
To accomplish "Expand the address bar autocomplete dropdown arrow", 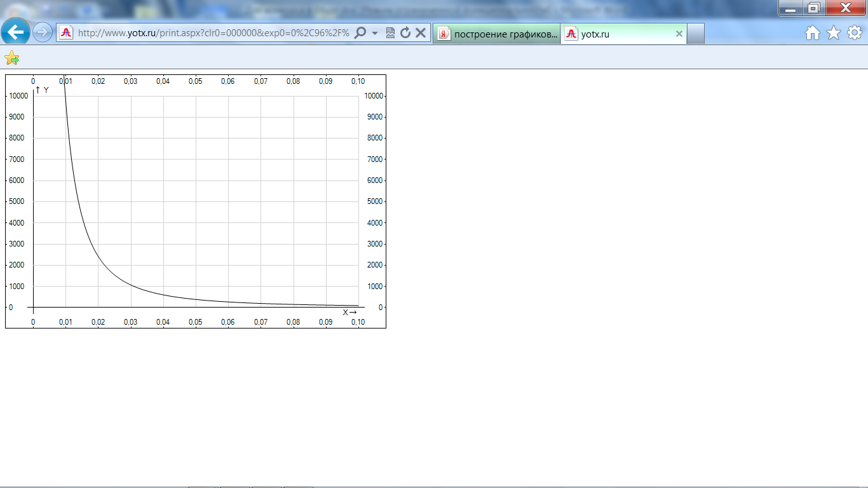I will [x=375, y=33].
